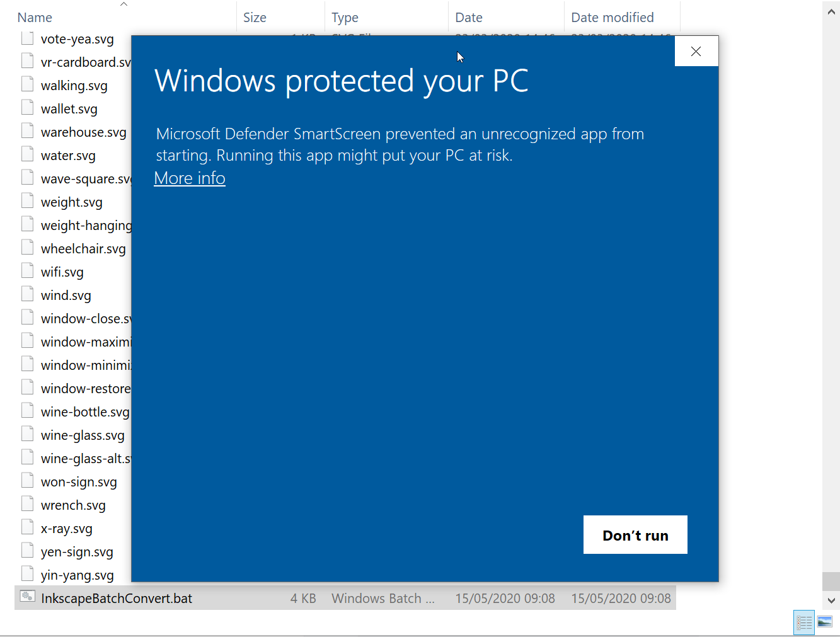Click the wallet.svg file icon
840x637 pixels.
point(28,108)
